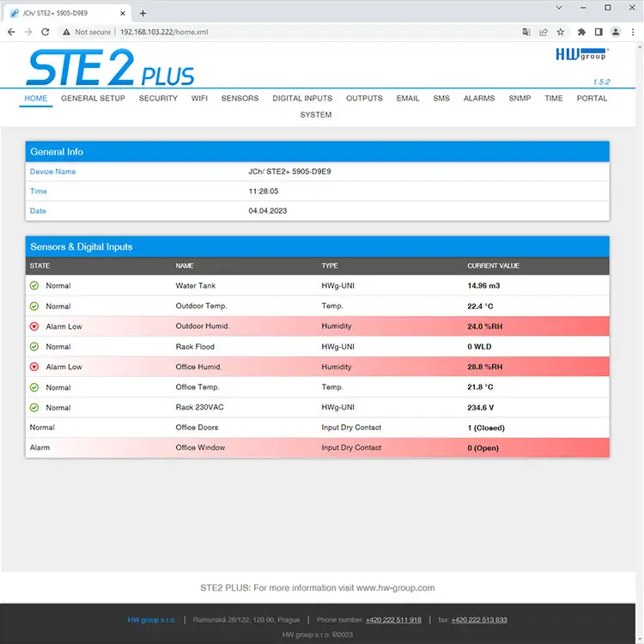Open the DIGITAL INPUTS tab
Screen dimensions: 644x644
[x=302, y=98]
